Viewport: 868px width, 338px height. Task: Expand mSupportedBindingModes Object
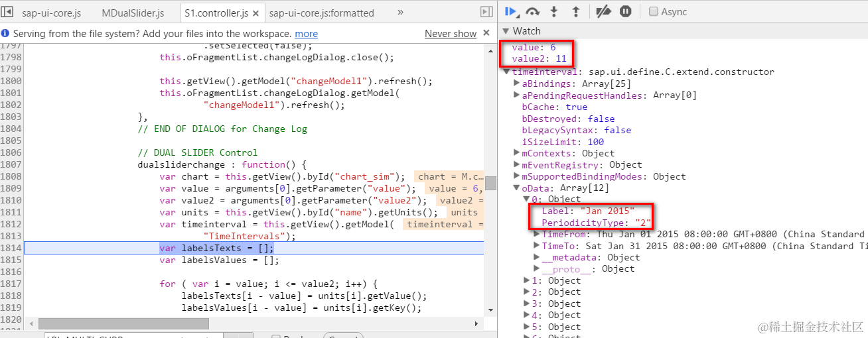coord(517,177)
